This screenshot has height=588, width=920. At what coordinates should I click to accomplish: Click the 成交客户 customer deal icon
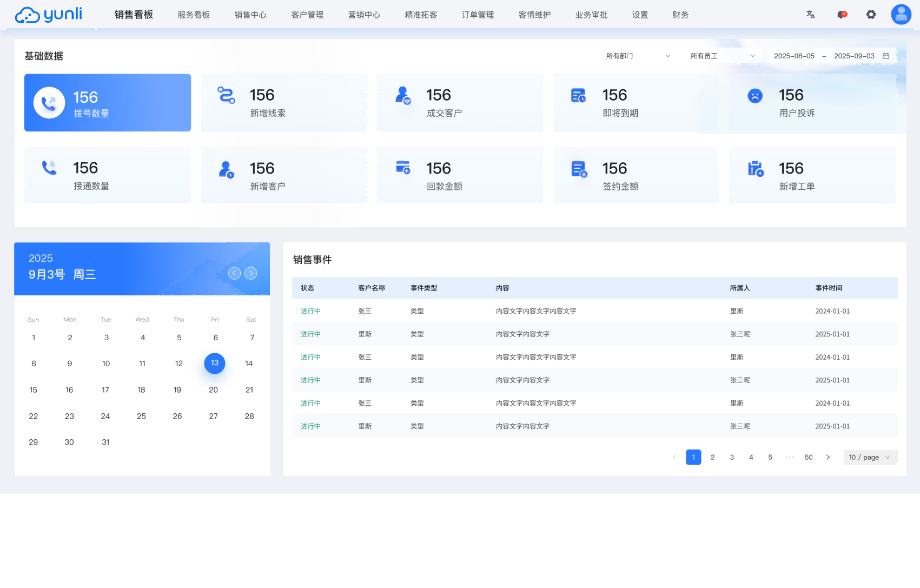point(402,95)
